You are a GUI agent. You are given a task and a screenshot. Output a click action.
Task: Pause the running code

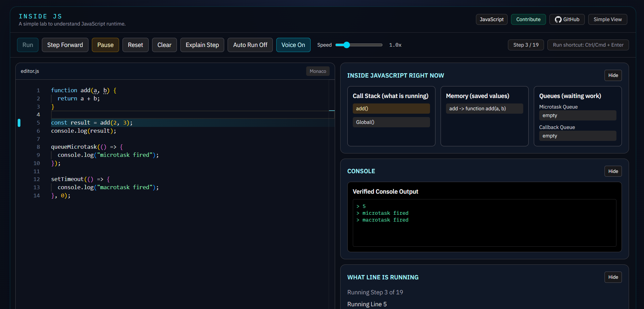coord(105,45)
